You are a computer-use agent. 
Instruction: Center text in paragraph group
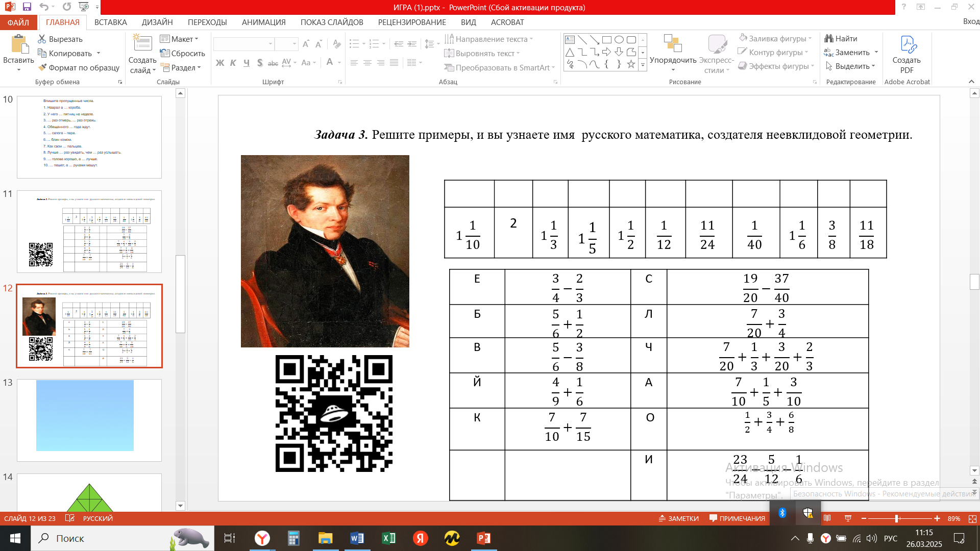pos(367,63)
